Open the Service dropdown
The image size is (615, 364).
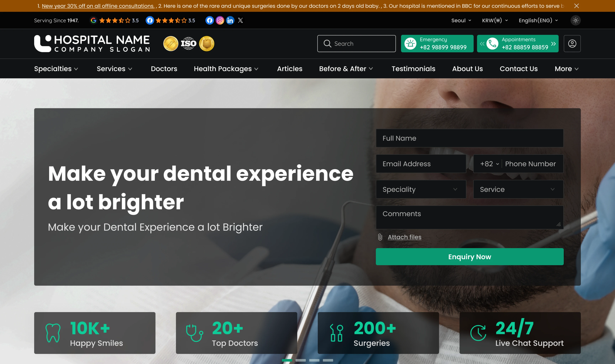click(x=518, y=189)
